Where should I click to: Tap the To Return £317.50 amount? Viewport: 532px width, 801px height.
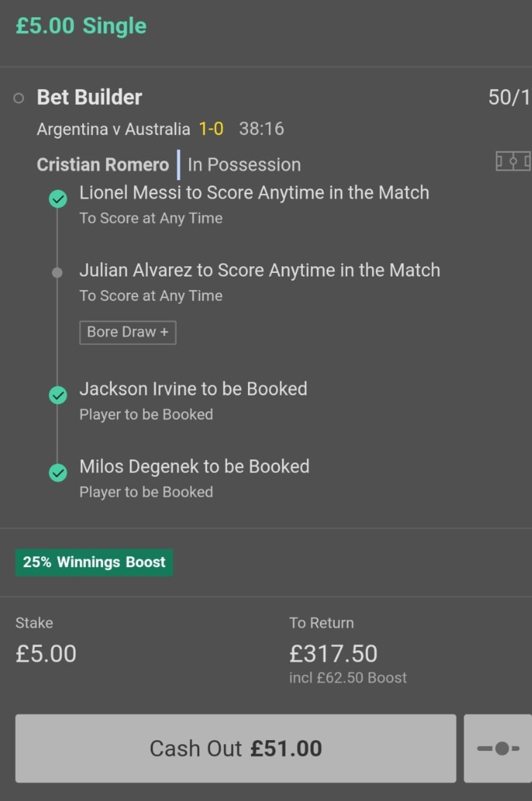(333, 653)
